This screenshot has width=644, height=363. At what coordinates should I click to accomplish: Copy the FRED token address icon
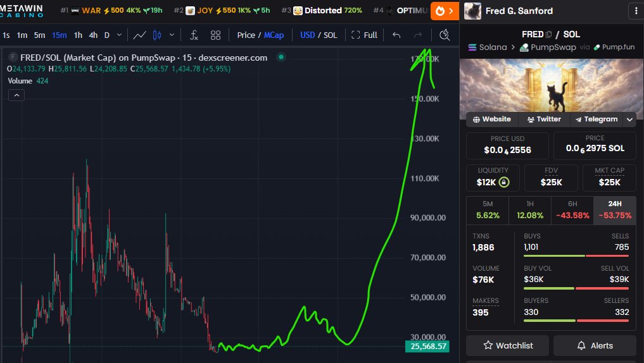548,34
